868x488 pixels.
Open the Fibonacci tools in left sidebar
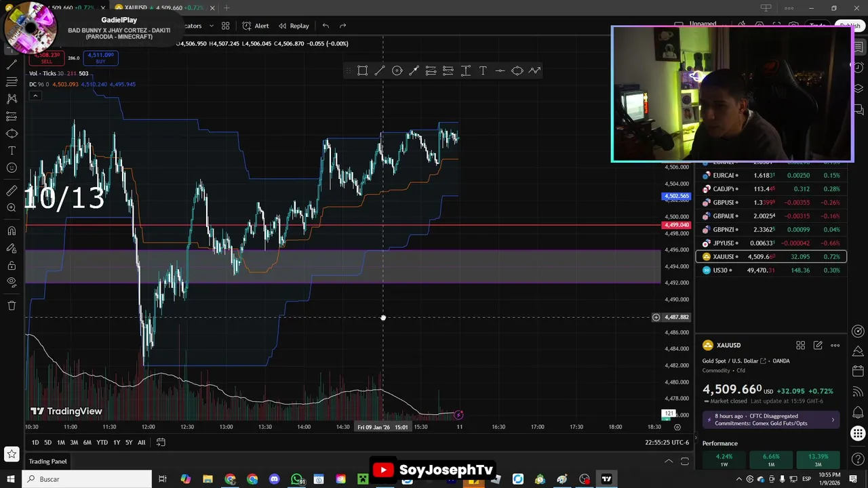(12, 81)
